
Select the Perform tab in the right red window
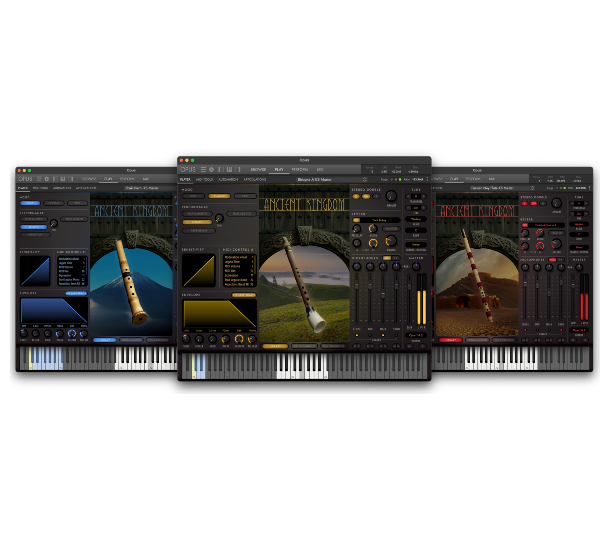point(473,179)
